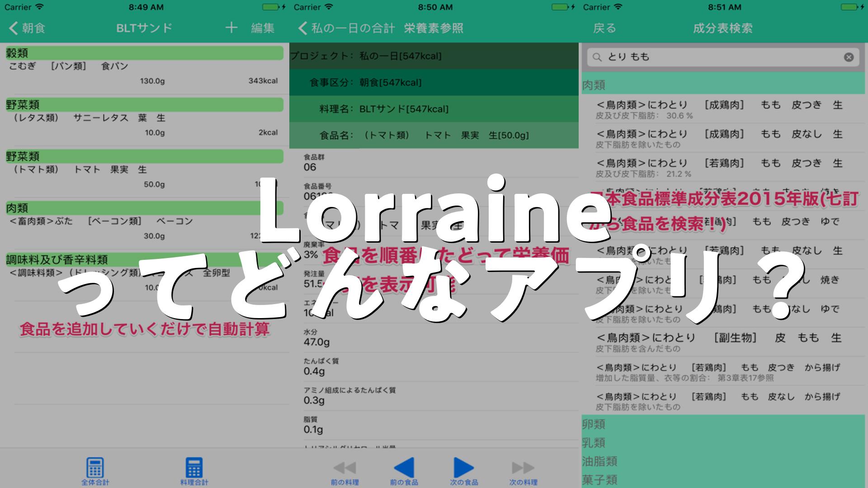Image resolution: width=868 pixels, height=488 pixels.
Task: Select サニーレタス 葉 生 item
Action: [145, 125]
